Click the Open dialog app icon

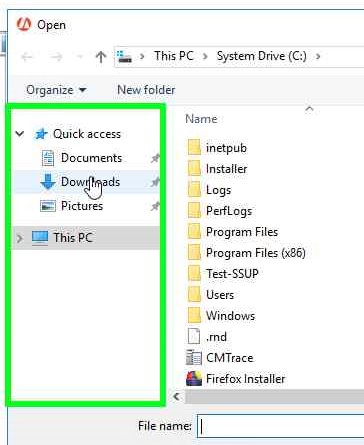pyautogui.click(x=24, y=25)
